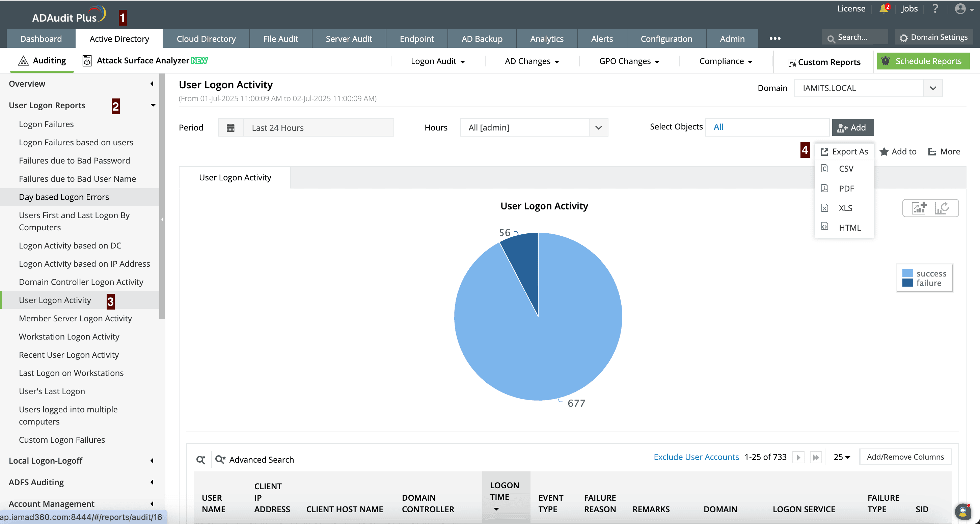This screenshot has width=980, height=524.
Task: Click the quick search magnifier icon in table
Action: [201, 460]
